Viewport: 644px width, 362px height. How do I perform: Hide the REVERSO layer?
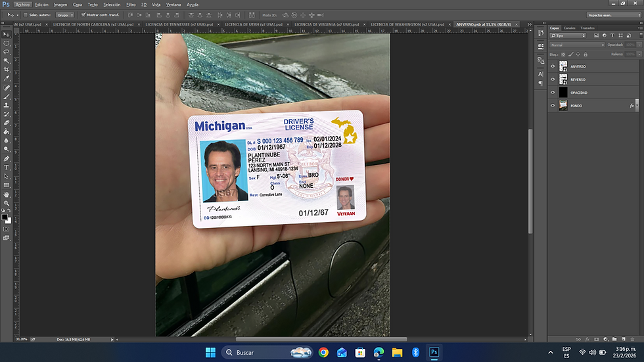point(553,79)
